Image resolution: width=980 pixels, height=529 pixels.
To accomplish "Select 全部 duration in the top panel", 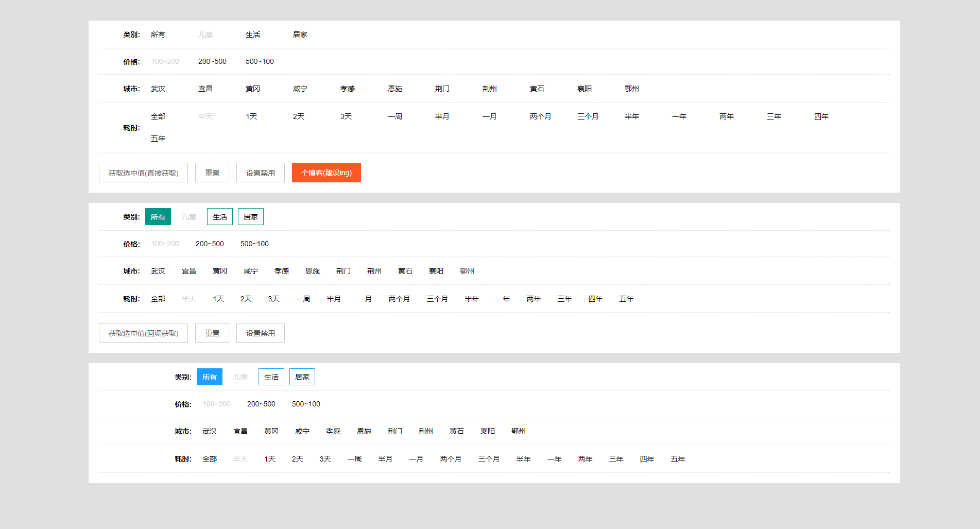I will 158,116.
